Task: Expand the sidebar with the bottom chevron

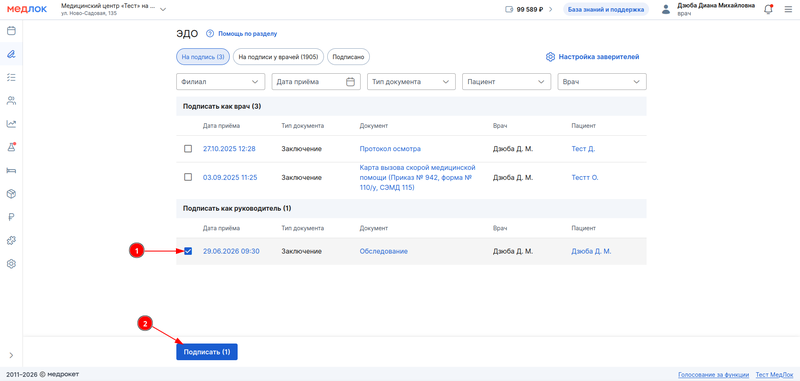Action: (11, 355)
